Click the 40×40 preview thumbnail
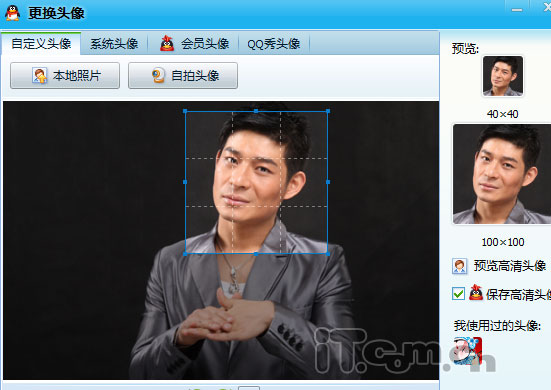Screen dimensions: 551x390 (503, 76)
